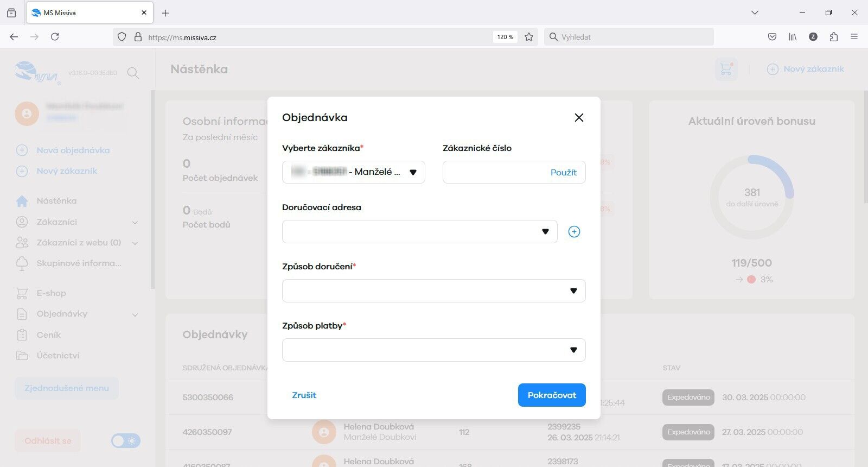
Task: Click the Zrušit link
Action: 304,395
